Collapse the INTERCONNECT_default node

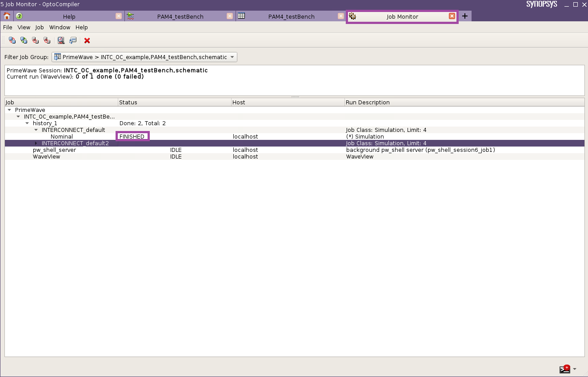pyautogui.click(x=36, y=130)
